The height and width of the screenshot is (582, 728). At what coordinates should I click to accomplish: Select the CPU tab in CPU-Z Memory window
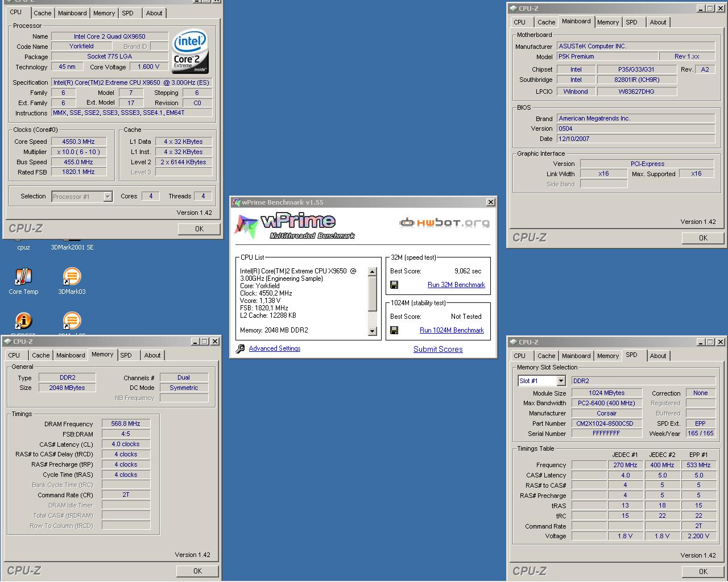(x=14, y=355)
